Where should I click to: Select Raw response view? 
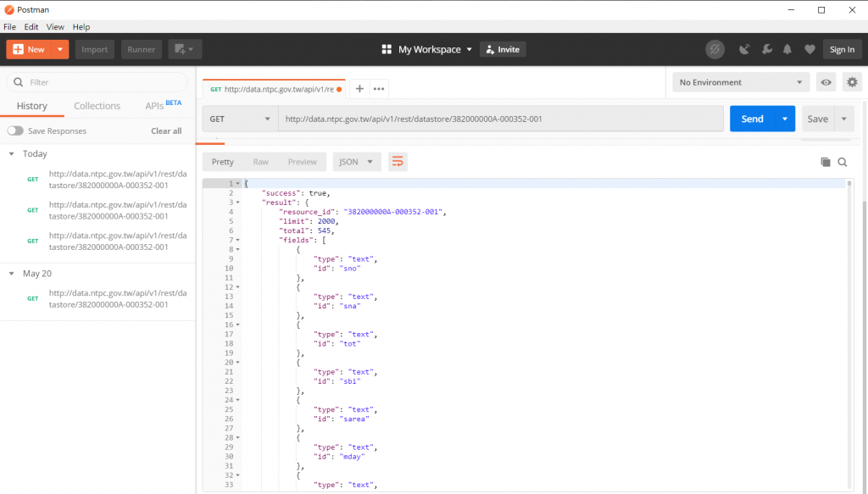coord(261,162)
